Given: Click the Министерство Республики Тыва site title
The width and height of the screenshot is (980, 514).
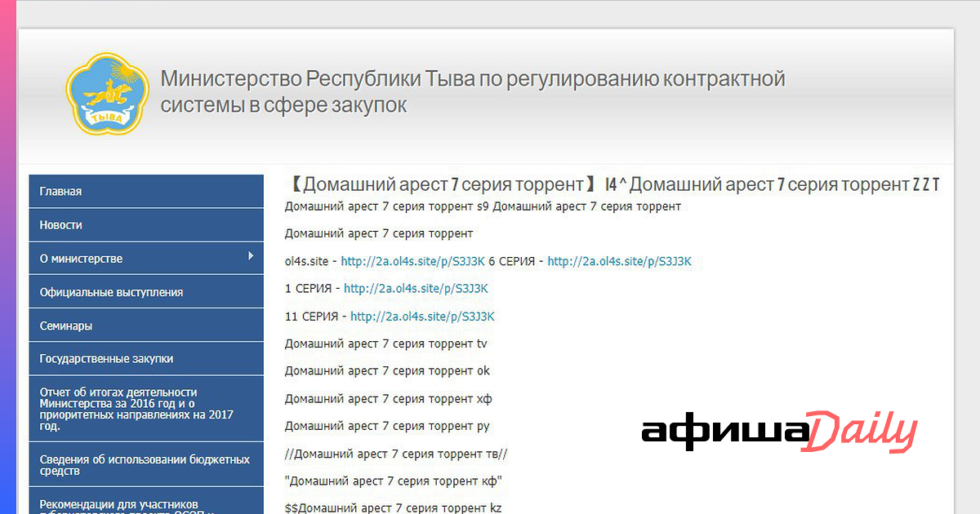Looking at the screenshot, I should 472,91.
